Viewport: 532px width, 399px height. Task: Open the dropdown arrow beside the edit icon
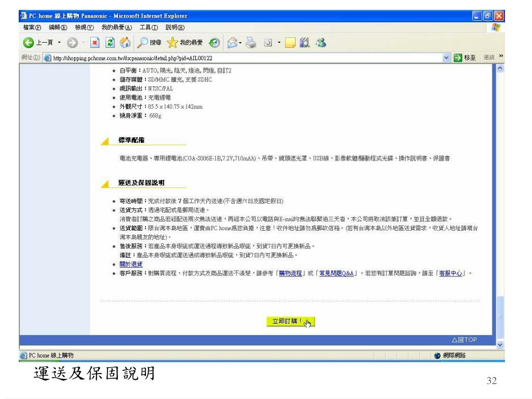click(279, 43)
